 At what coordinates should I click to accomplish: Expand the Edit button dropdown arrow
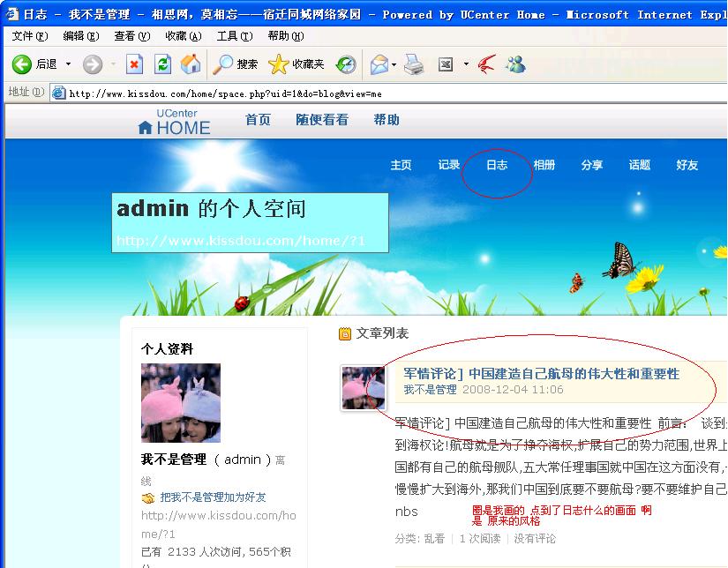[x=466, y=64]
